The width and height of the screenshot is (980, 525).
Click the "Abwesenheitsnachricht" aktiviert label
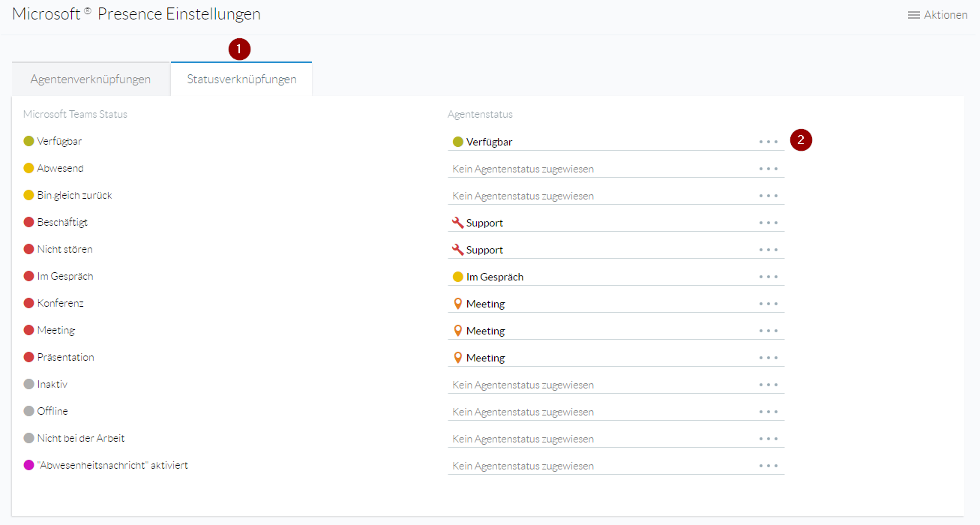coord(112,465)
